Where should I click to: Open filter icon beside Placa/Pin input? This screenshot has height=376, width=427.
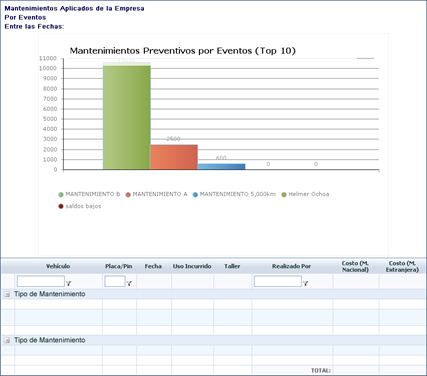tap(129, 283)
